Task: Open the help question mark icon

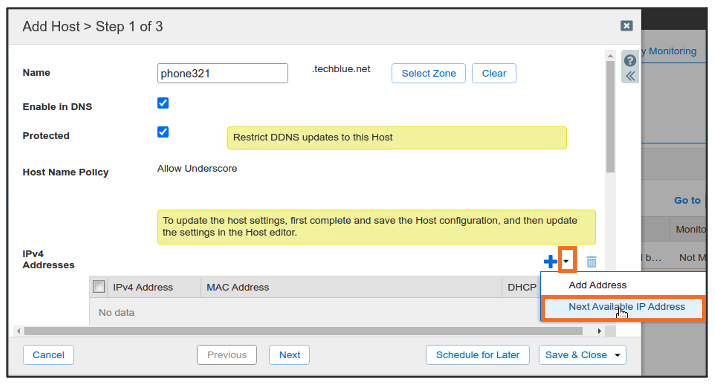Action: 630,60
